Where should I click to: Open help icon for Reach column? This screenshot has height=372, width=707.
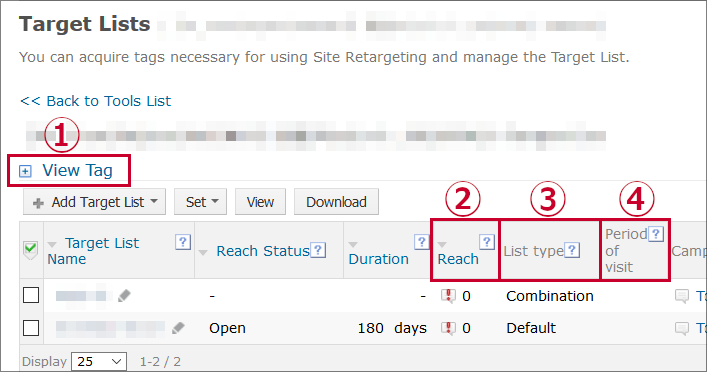(x=487, y=242)
